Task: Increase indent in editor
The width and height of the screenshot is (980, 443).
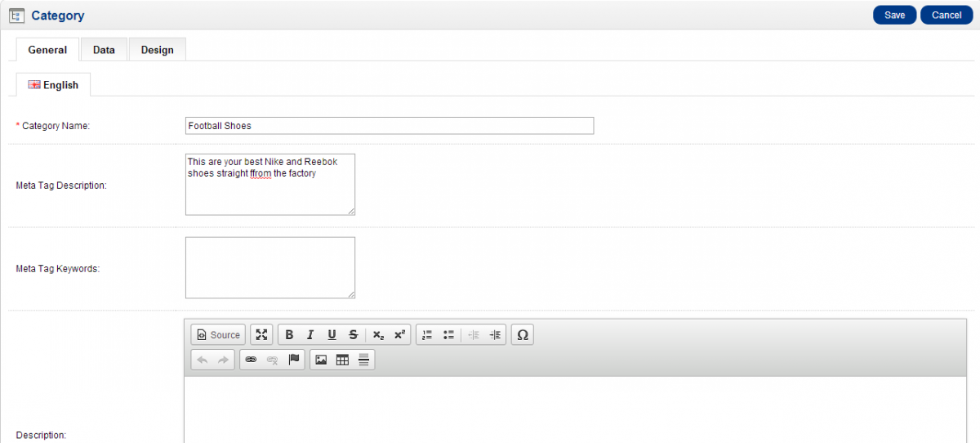Action: coord(495,334)
